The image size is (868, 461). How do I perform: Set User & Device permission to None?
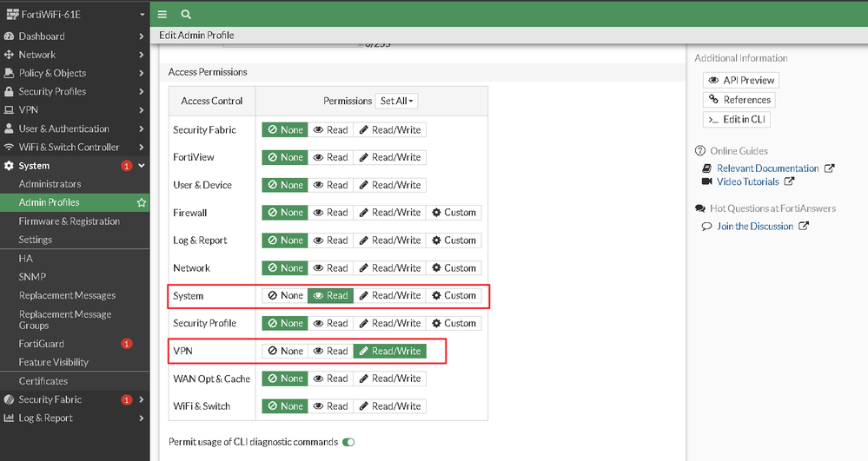[285, 185]
